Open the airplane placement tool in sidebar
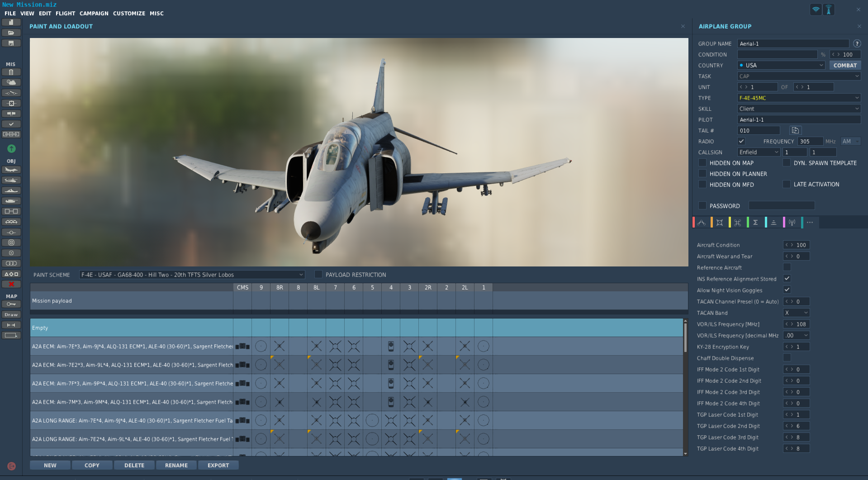The image size is (868, 480). point(11,170)
